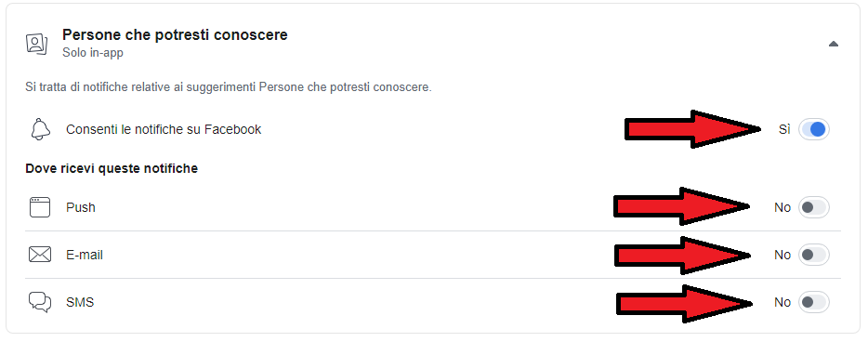Click the No text beside SMS switch
The image size is (868, 342).
(x=783, y=302)
